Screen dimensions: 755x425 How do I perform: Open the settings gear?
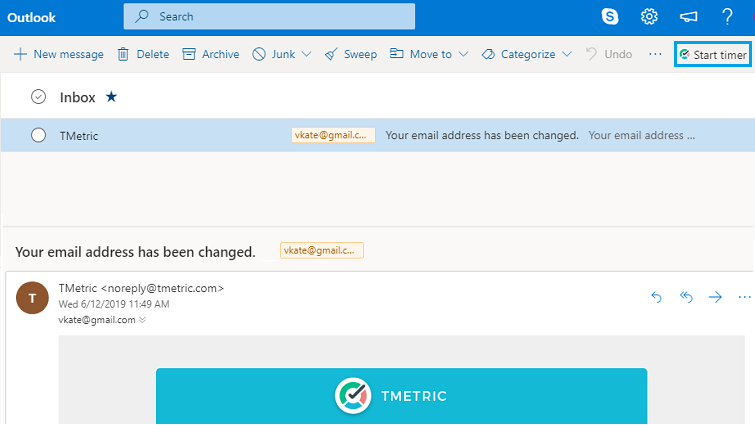pyautogui.click(x=649, y=16)
